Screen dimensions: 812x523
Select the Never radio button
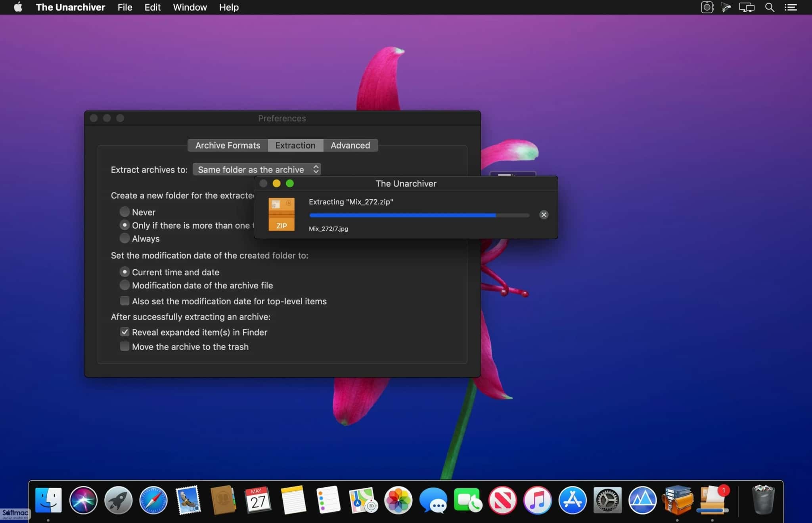[124, 212]
